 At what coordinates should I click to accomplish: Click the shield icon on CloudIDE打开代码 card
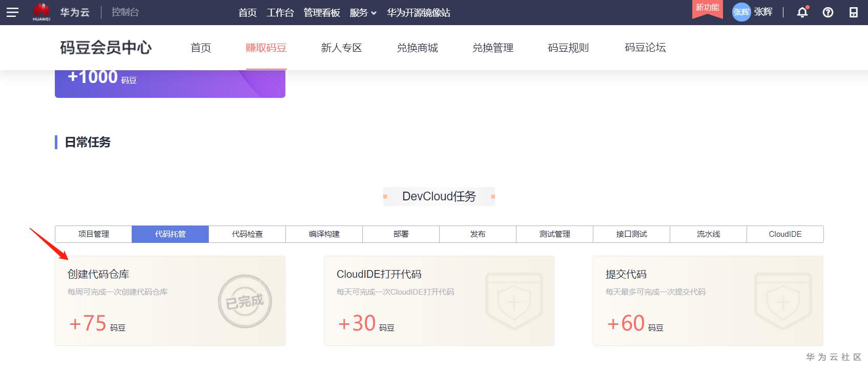[514, 301]
